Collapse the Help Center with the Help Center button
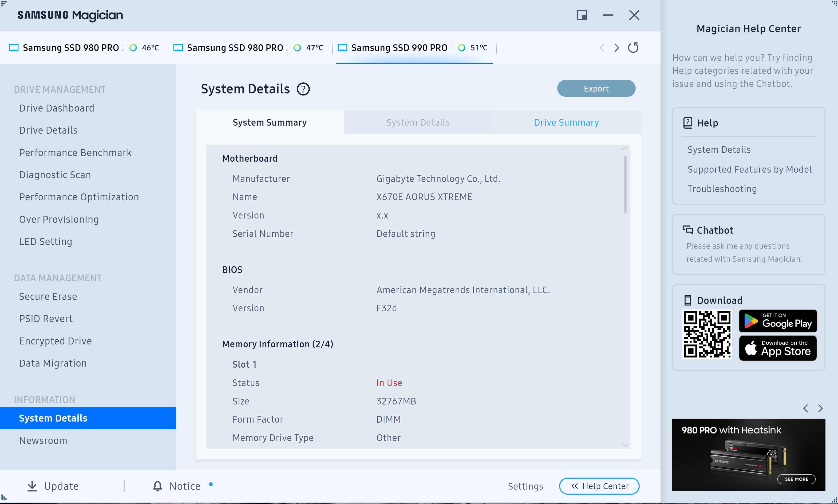 coord(599,486)
